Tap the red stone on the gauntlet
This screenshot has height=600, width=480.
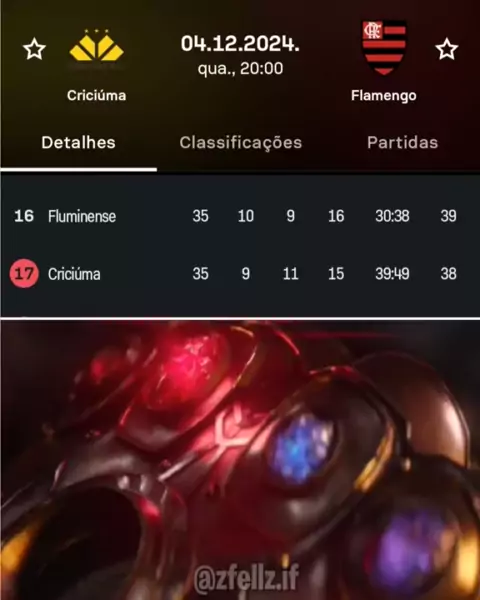coord(189,369)
